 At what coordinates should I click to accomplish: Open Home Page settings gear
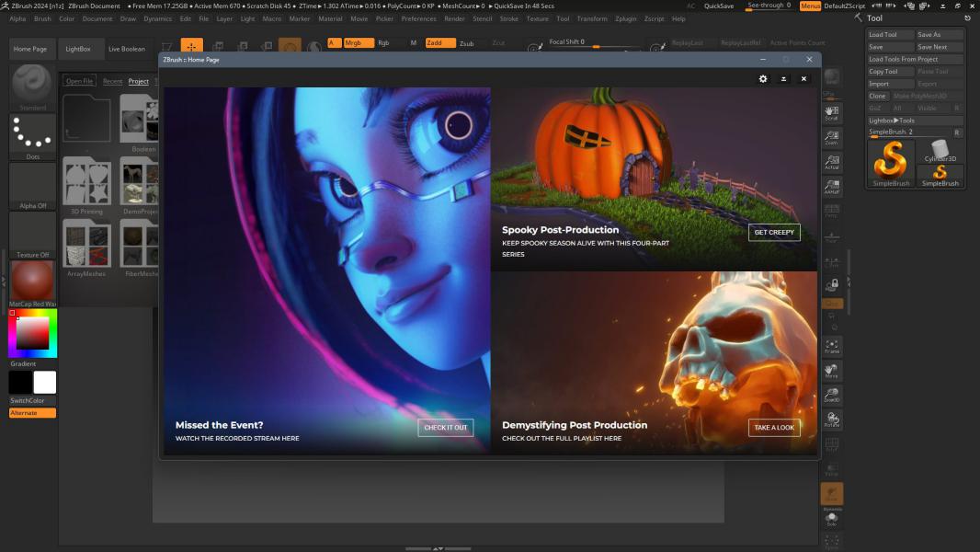pyautogui.click(x=763, y=79)
